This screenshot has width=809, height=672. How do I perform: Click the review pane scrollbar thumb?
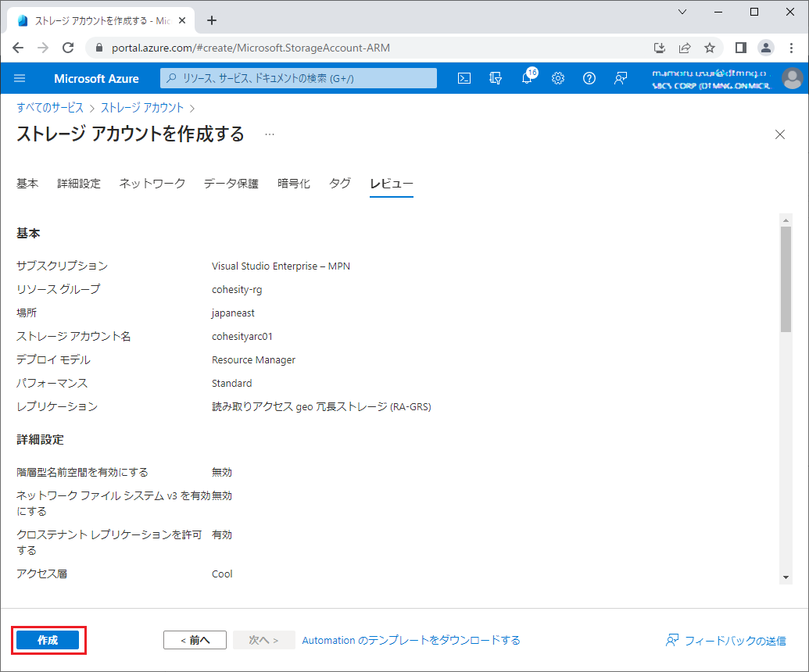pos(786,279)
